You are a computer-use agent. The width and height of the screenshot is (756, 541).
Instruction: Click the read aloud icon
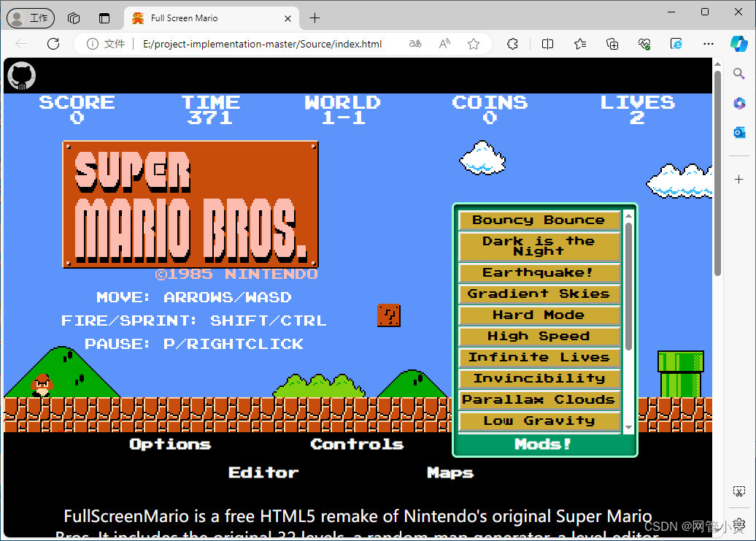[444, 44]
